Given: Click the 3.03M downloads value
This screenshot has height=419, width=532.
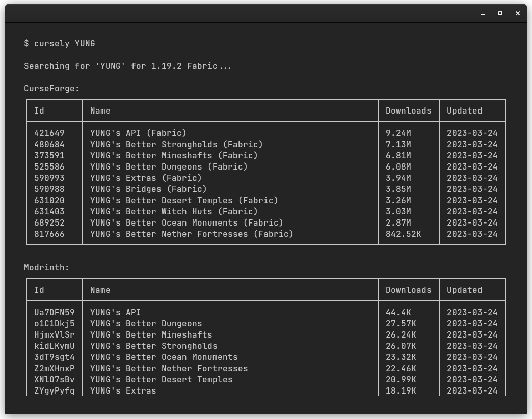Looking at the screenshot, I should coord(398,211).
